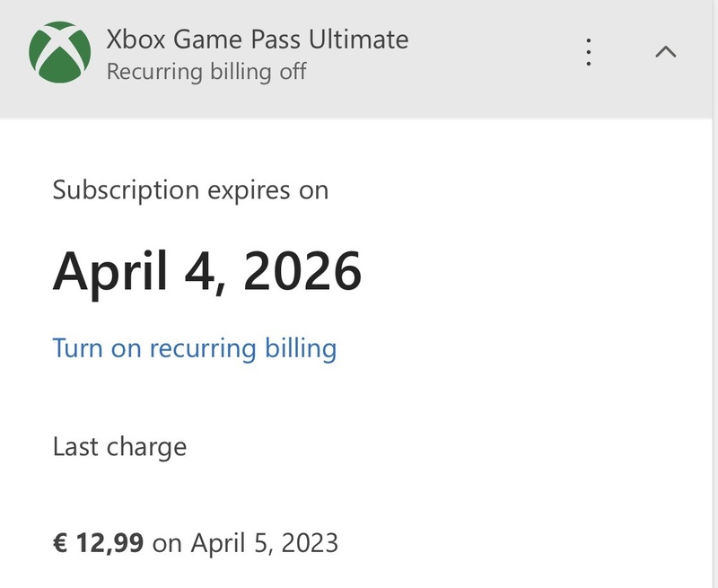This screenshot has height=588, width=718.
Task: Collapse the Xbox Game Pass Ultimate section
Action: click(665, 52)
